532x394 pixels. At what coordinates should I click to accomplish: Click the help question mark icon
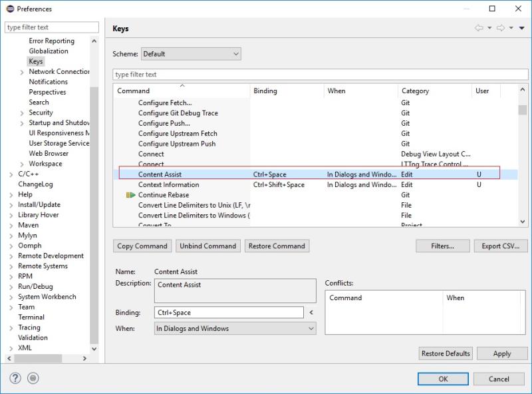click(x=15, y=378)
